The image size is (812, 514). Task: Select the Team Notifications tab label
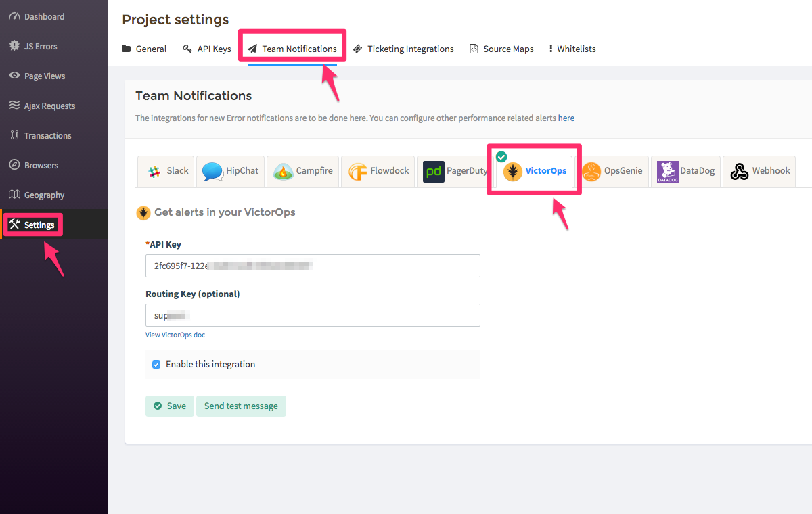300,49
